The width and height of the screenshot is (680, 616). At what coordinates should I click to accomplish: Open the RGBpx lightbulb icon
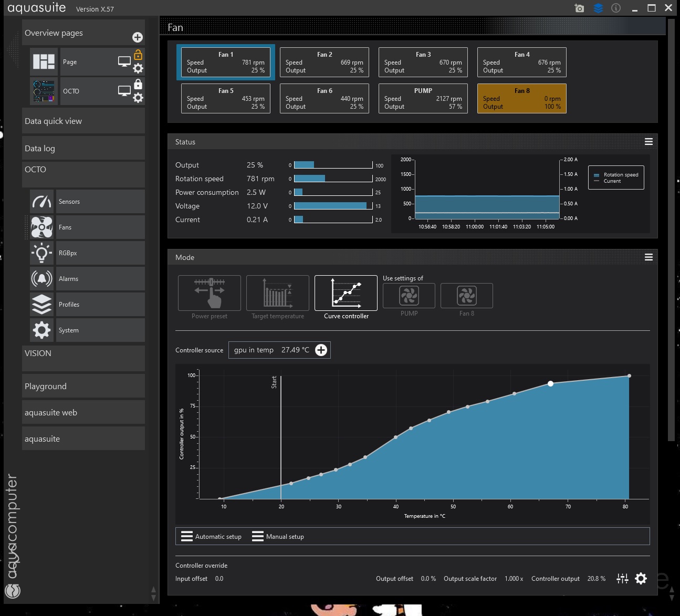pyautogui.click(x=42, y=253)
